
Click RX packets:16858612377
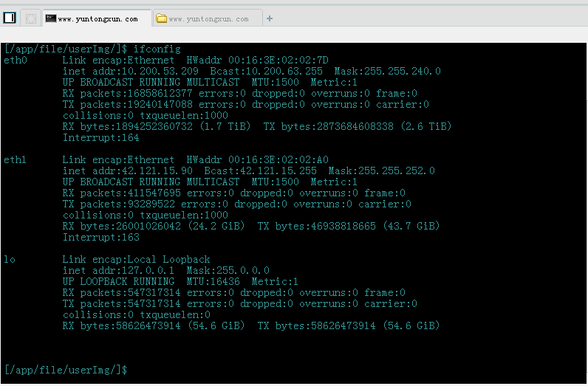[x=128, y=93]
